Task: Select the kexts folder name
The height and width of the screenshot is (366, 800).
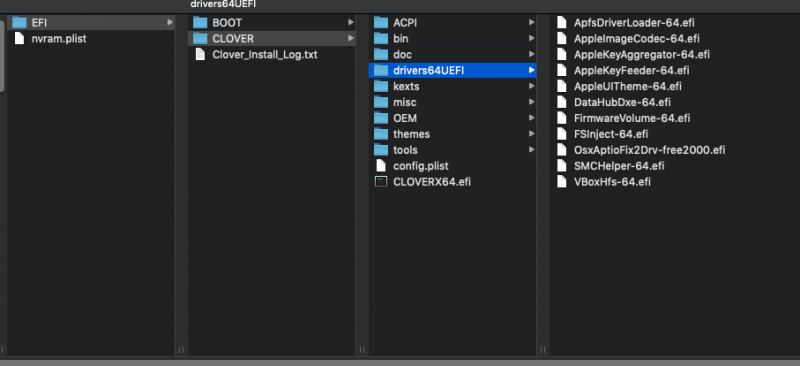Action: tap(406, 86)
